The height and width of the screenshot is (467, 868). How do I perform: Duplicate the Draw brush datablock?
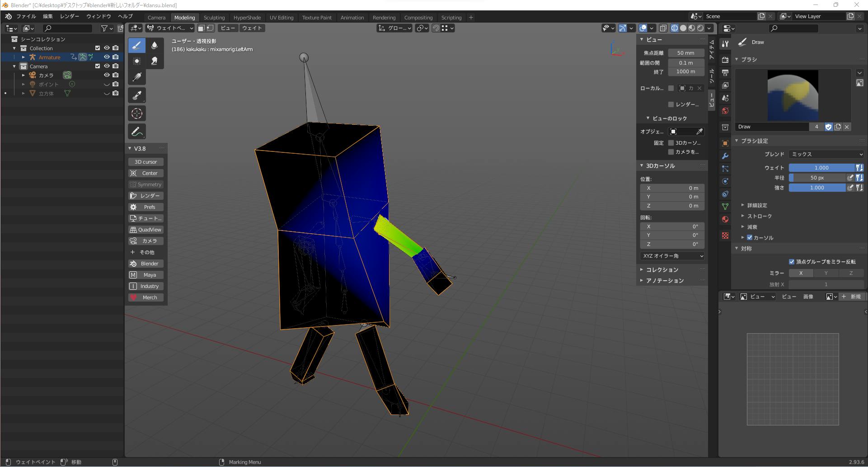[838, 127]
